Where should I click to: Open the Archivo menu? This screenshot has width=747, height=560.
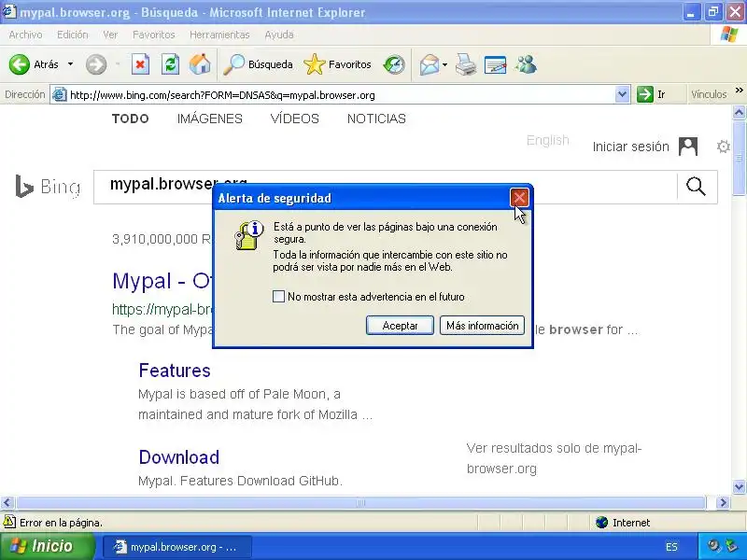click(x=25, y=35)
